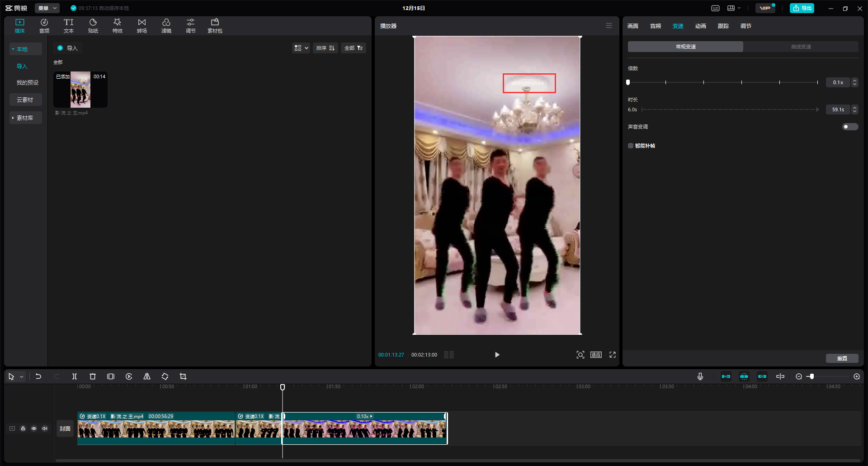Click the rotate icon in timeline toolbar
The width and height of the screenshot is (868, 466).
tap(165, 376)
